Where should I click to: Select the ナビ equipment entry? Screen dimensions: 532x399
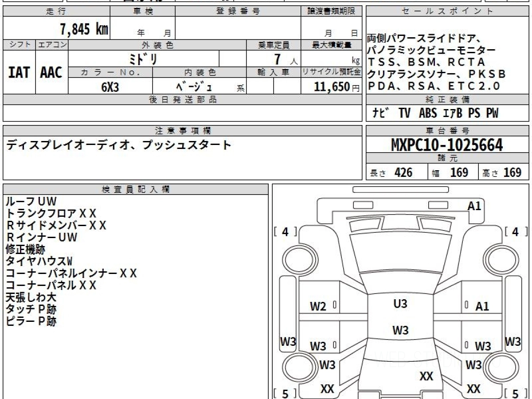(381, 113)
